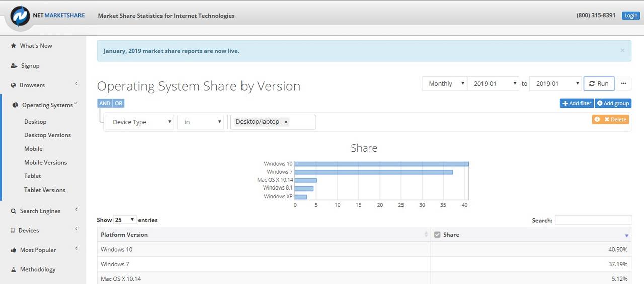644x284 pixels.
Task: Click the Add group button
Action: [x=613, y=103]
